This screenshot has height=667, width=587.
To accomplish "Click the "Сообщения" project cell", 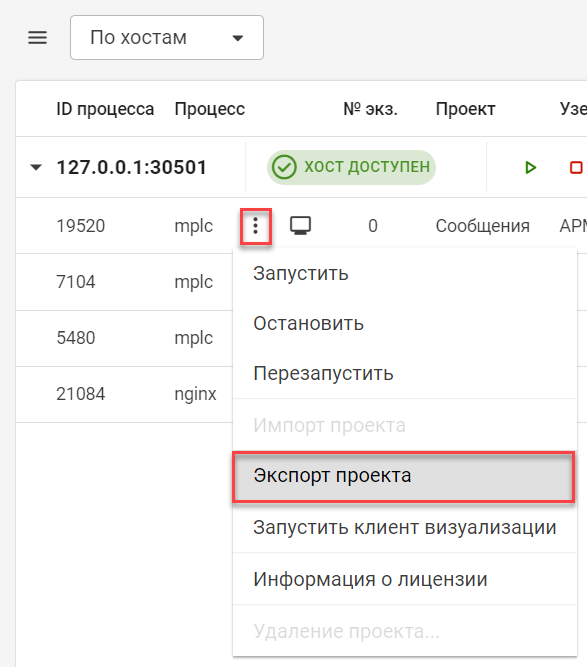I will [482, 226].
